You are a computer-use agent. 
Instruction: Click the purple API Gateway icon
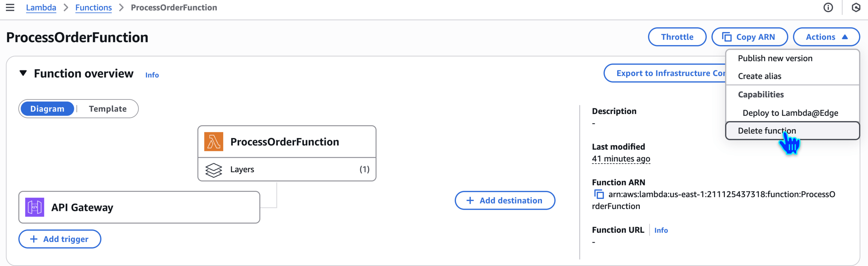(35, 207)
